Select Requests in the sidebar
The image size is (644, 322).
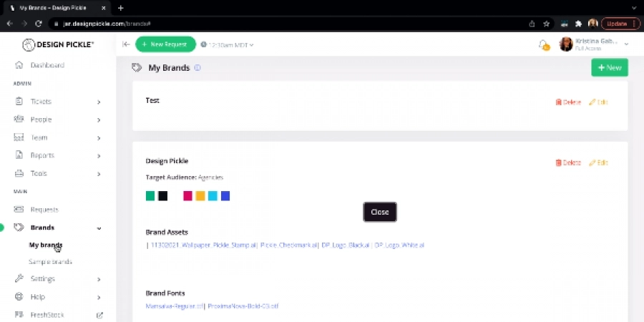tap(44, 210)
